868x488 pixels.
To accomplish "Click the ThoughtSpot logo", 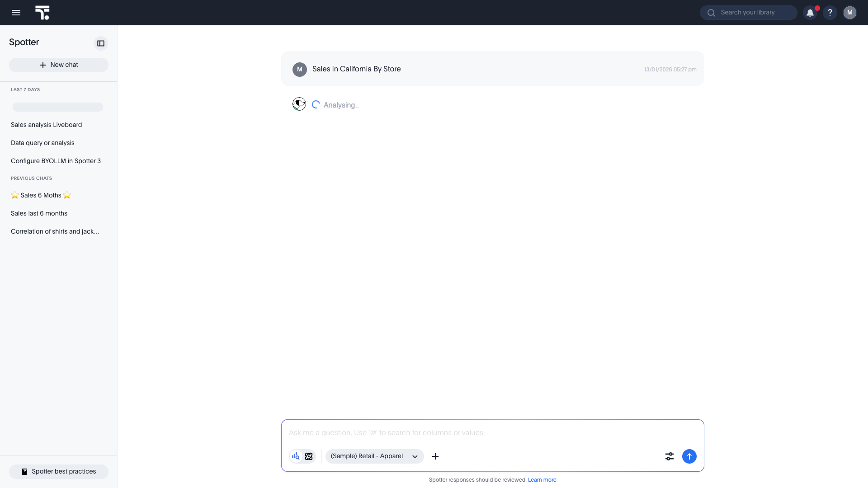I will [42, 13].
